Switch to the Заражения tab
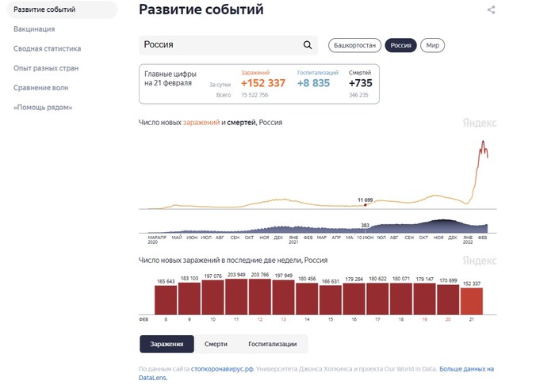The height and width of the screenshot is (392, 555). coord(166,344)
